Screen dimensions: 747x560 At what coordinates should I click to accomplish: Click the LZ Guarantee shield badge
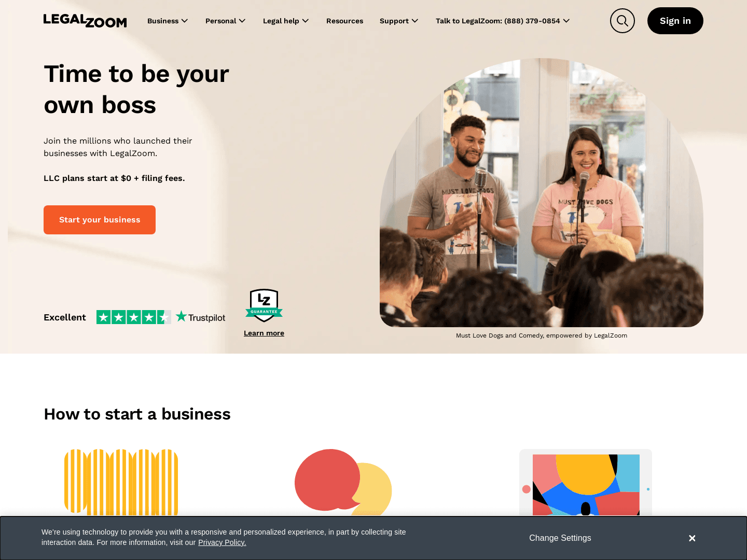[264, 305]
